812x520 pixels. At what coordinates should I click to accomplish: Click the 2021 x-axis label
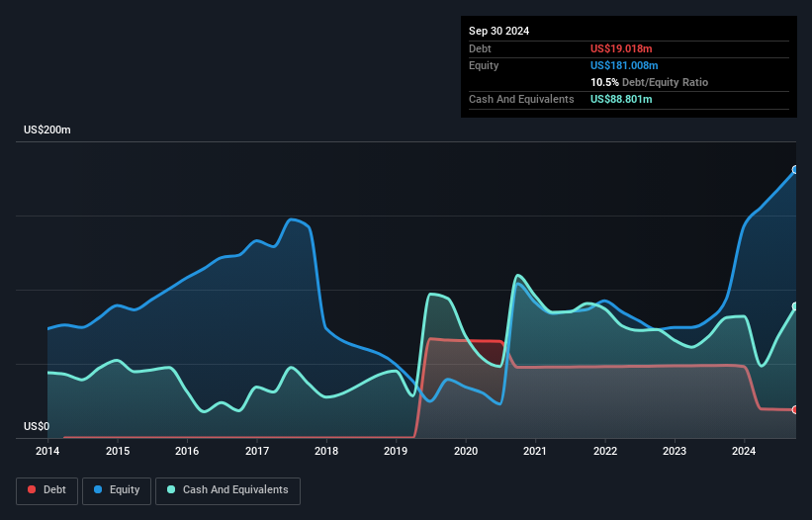click(x=535, y=451)
